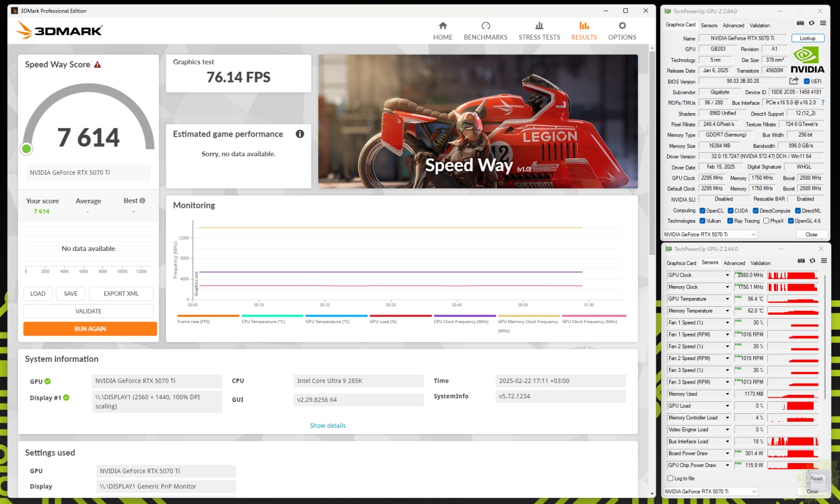Open the Board Power Draw dropdown
840x504 pixels.
coord(727,453)
